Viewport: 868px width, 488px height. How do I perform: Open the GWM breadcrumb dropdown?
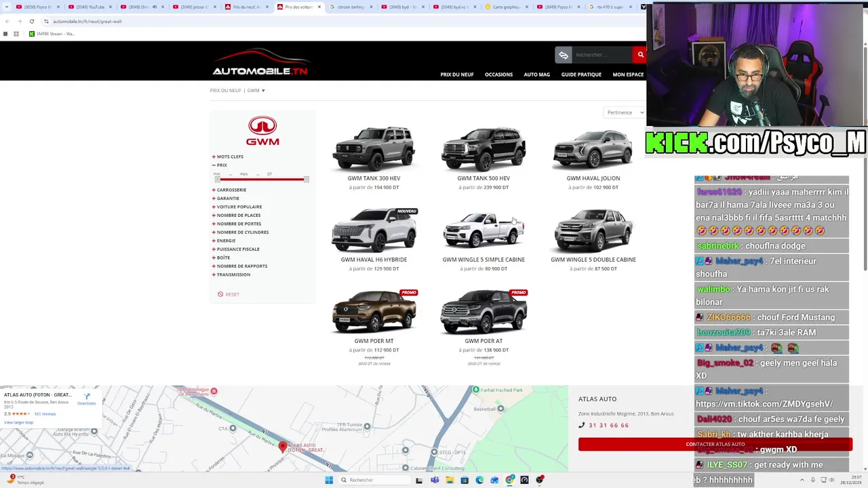coord(256,90)
